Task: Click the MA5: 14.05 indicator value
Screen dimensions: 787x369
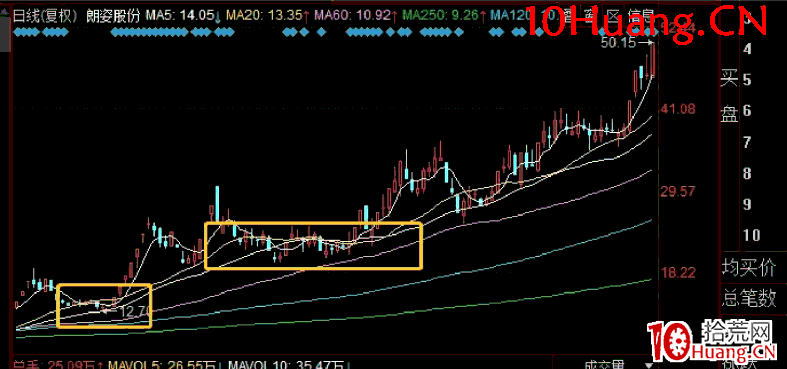Action: [x=184, y=16]
